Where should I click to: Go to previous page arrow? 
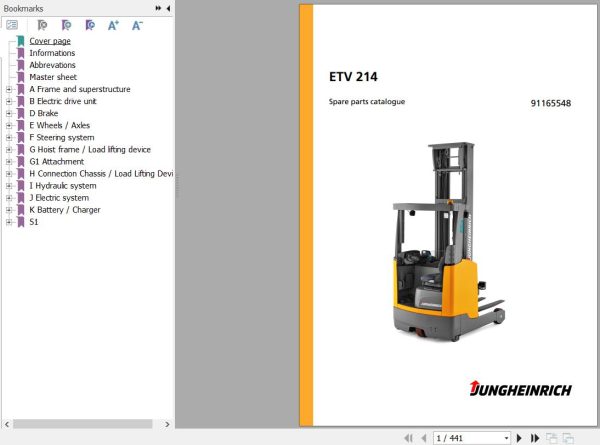424,438
